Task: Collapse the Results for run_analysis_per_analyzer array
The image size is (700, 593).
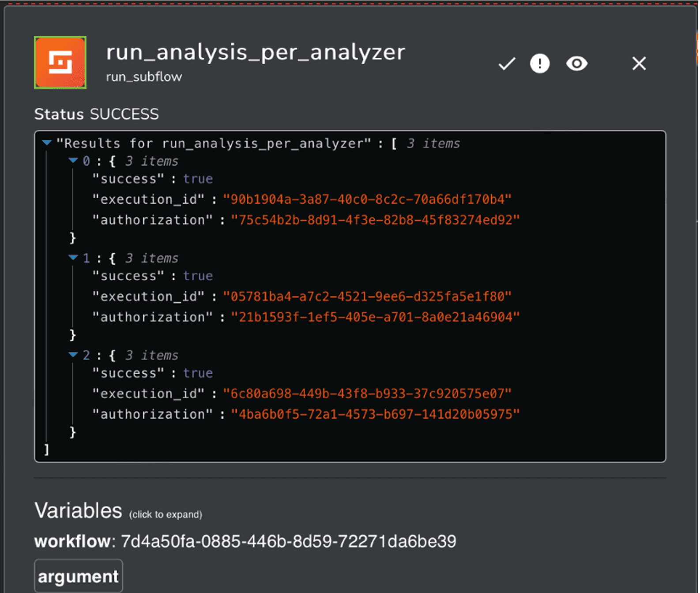Action: pyautogui.click(x=47, y=143)
